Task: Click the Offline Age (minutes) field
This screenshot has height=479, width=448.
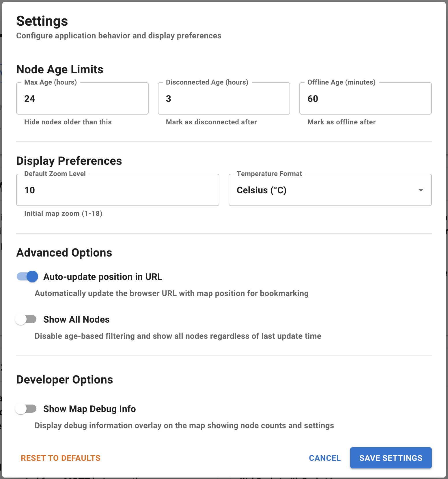Action: pyautogui.click(x=365, y=98)
